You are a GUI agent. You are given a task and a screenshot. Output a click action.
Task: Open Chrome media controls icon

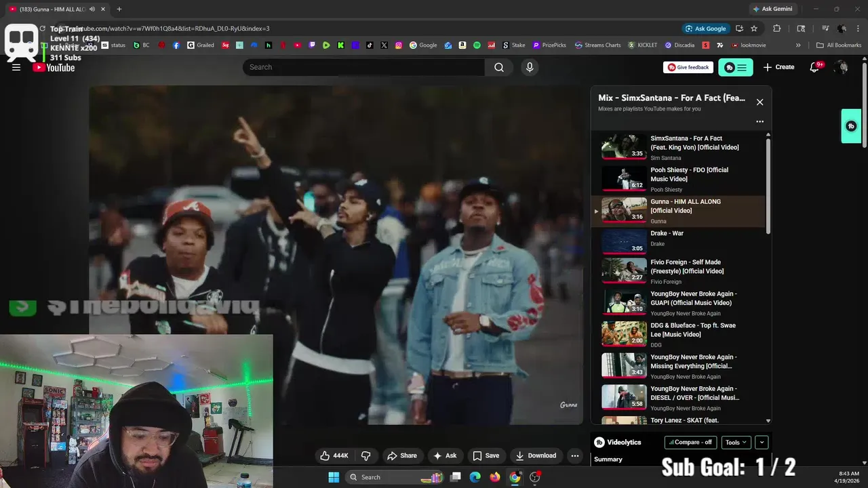(825, 28)
